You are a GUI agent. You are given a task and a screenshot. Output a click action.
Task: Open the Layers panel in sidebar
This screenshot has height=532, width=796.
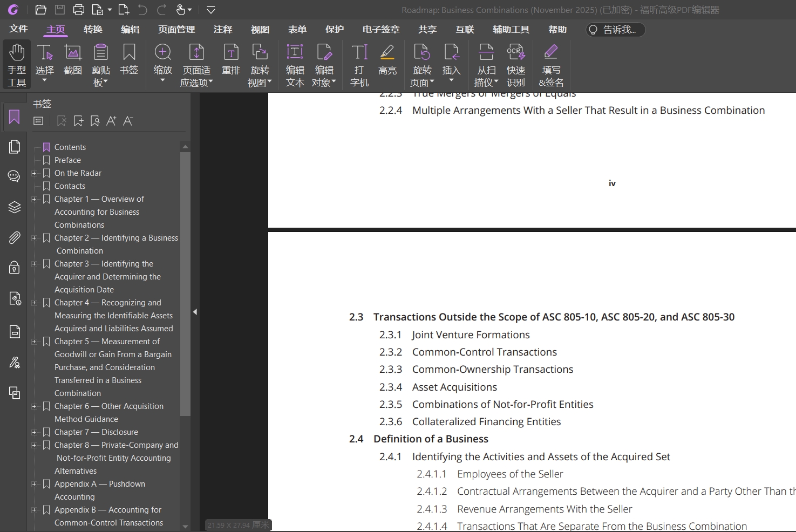pos(15,207)
